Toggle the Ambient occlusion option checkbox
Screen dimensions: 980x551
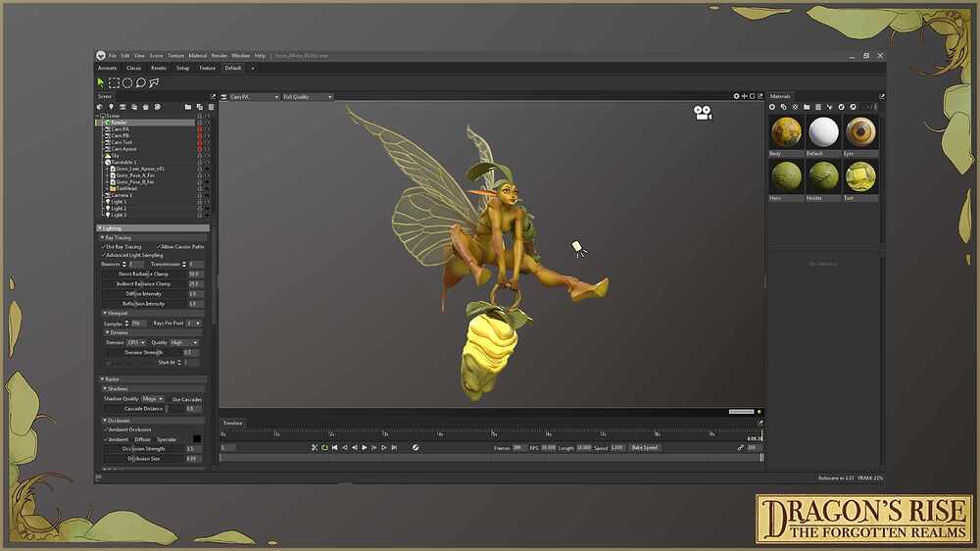click(x=106, y=439)
